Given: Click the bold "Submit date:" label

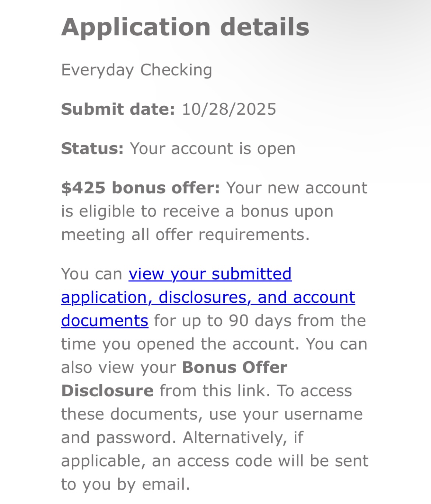Looking at the screenshot, I should coord(118,110).
